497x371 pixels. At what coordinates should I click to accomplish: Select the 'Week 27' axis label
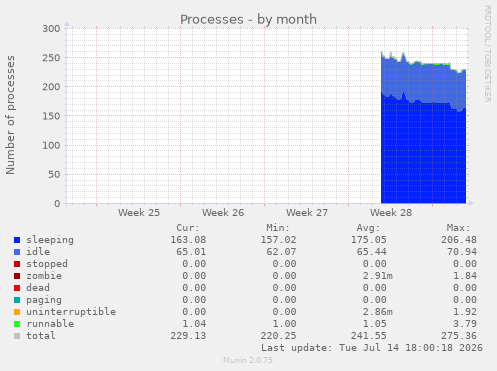(x=307, y=213)
